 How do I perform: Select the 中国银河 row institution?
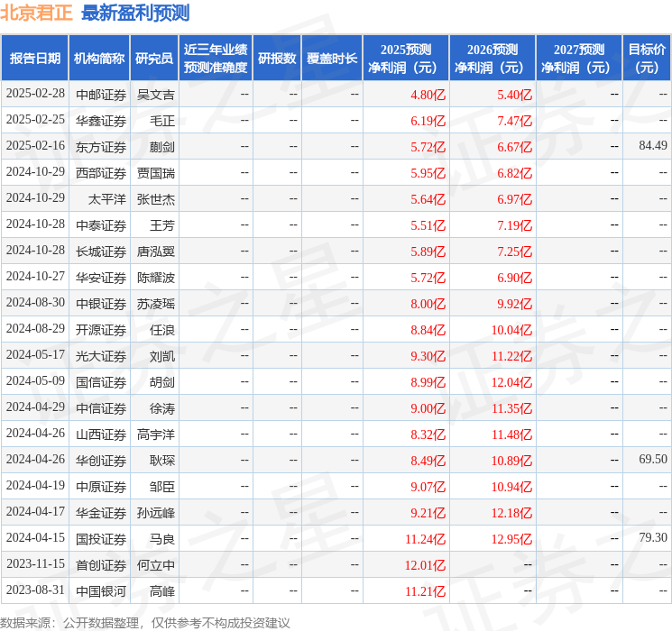click(x=101, y=591)
